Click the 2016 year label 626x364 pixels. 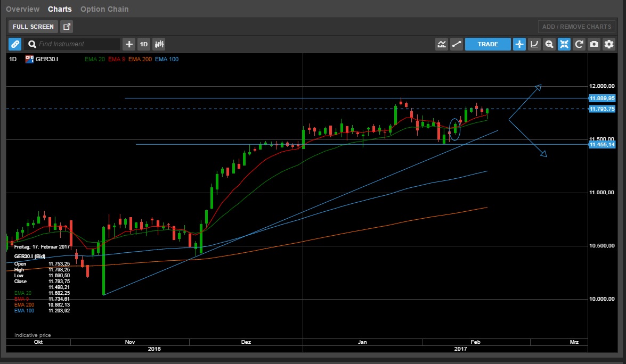point(154,349)
